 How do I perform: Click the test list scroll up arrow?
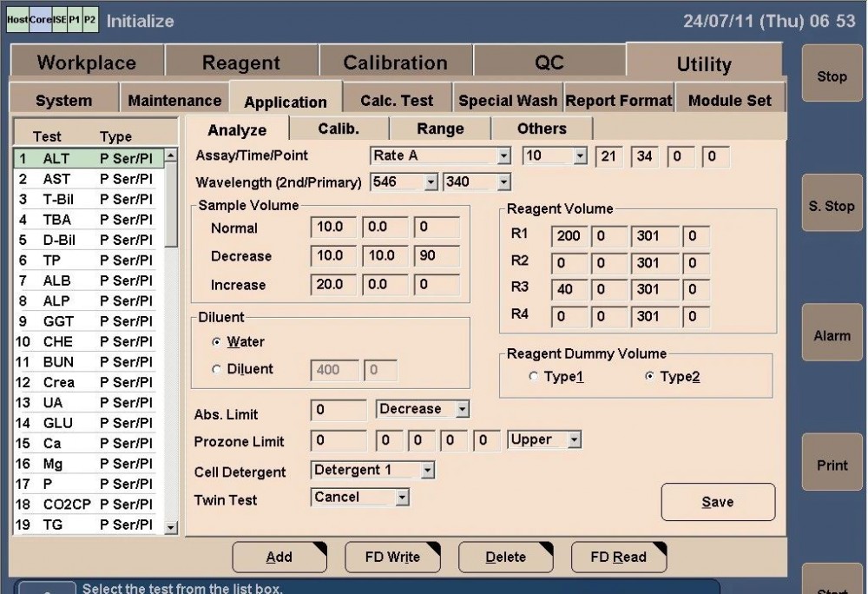(171, 155)
